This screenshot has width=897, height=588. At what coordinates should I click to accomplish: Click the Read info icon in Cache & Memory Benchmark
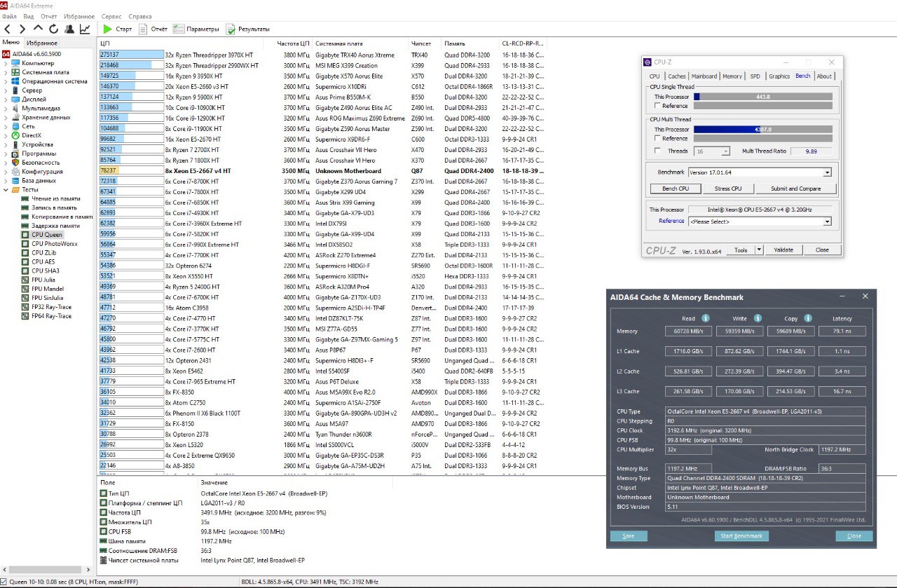tap(706, 318)
